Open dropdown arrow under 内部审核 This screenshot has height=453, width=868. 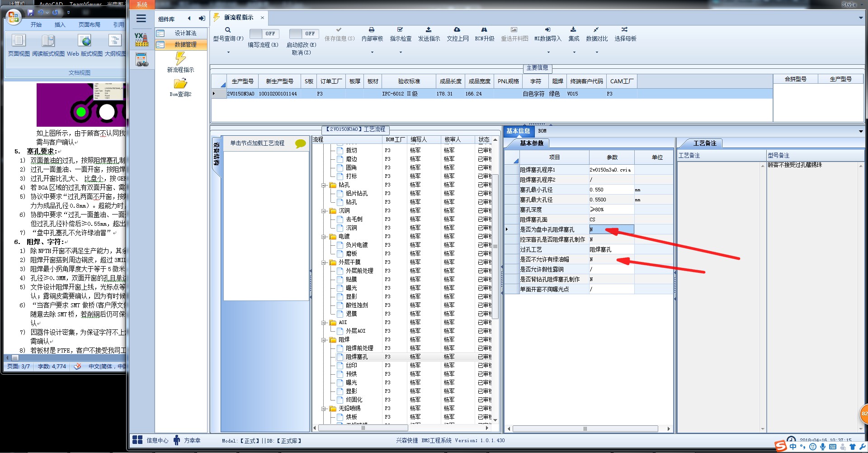372,52
